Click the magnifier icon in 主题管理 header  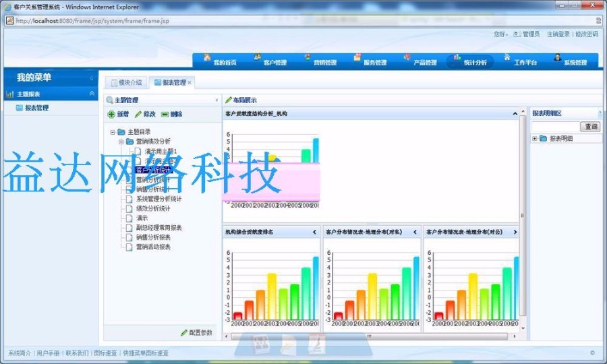tap(109, 100)
